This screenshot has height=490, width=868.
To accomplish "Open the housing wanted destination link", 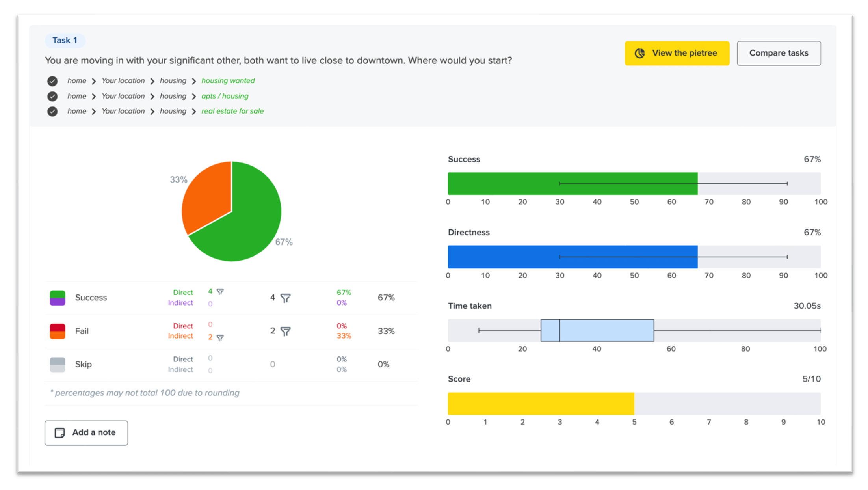I will coord(228,81).
